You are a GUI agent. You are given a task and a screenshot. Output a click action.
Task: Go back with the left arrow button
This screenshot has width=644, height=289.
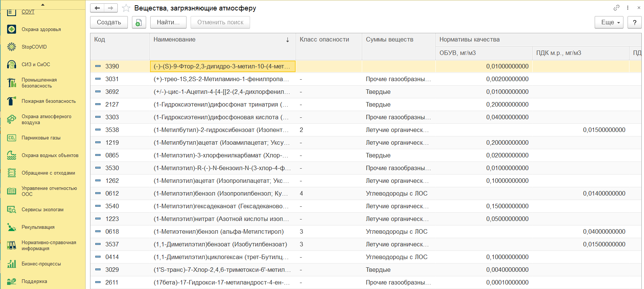coord(97,8)
